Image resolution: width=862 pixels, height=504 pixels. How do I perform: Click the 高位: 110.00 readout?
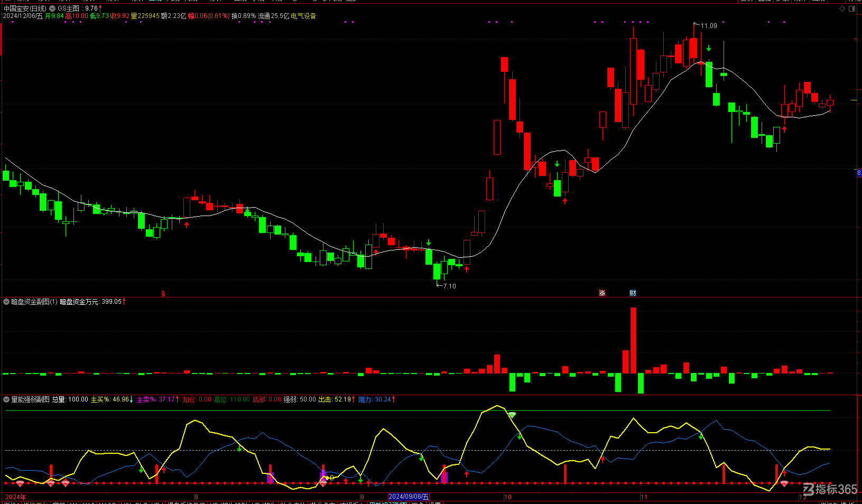231,399
